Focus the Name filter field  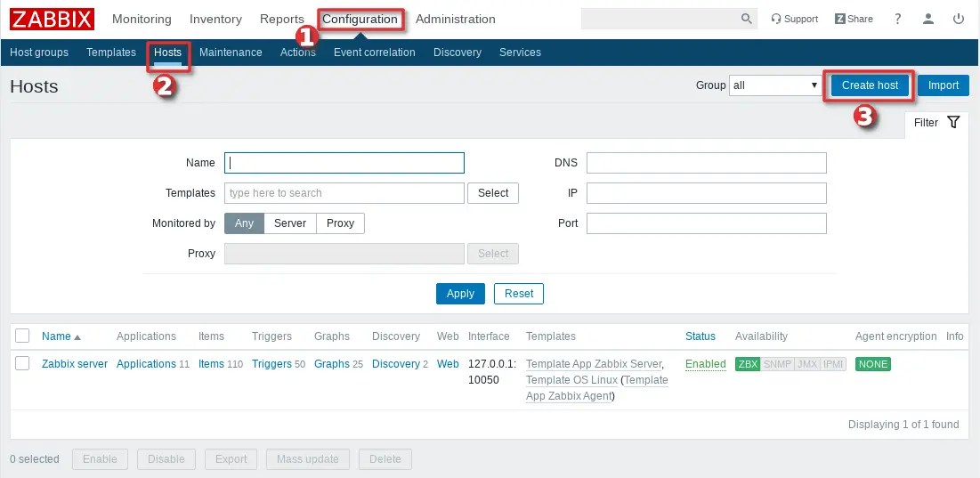pos(344,163)
